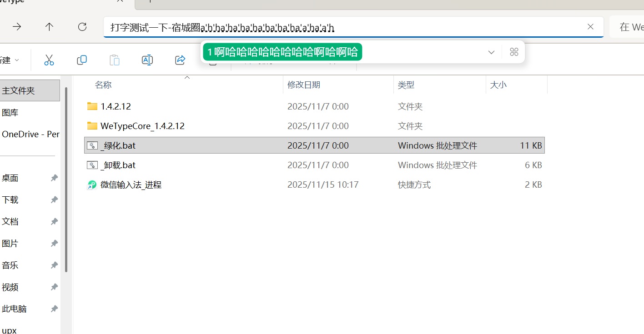Click the Paste clipboard icon
The height and width of the screenshot is (334, 644).
(x=115, y=60)
